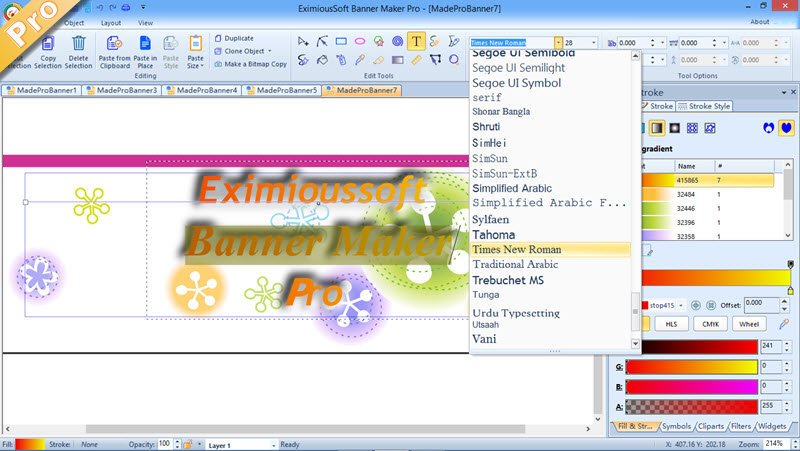Activate the Zoom magnifier tool
This screenshot has width=800, height=451.
click(x=454, y=60)
